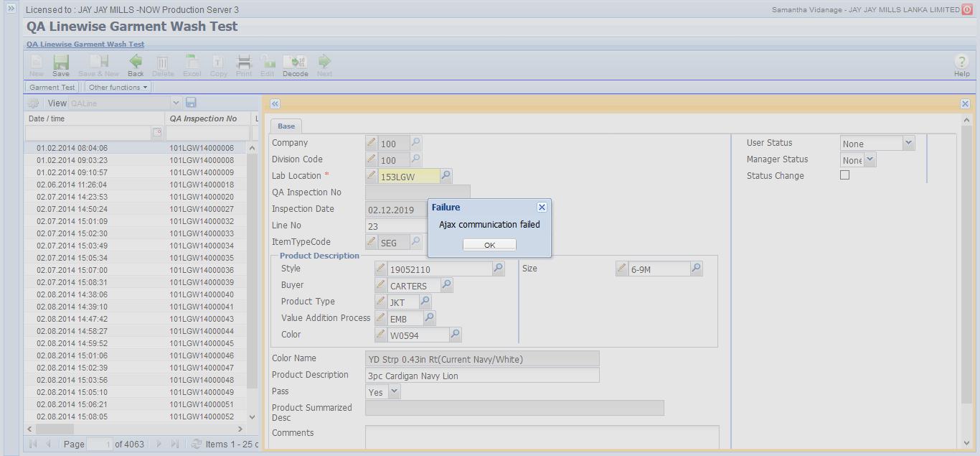Image resolution: width=980 pixels, height=456 pixels.
Task: Click the Decode toolbar icon
Action: coord(295,65)
